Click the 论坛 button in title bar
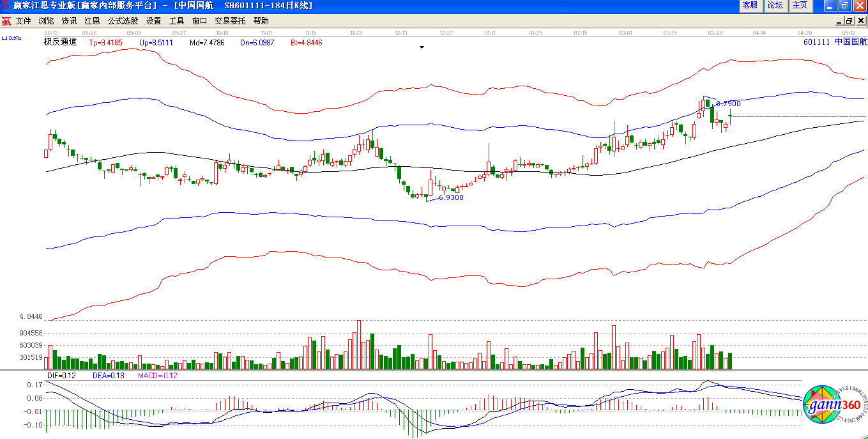 [775, 5]
